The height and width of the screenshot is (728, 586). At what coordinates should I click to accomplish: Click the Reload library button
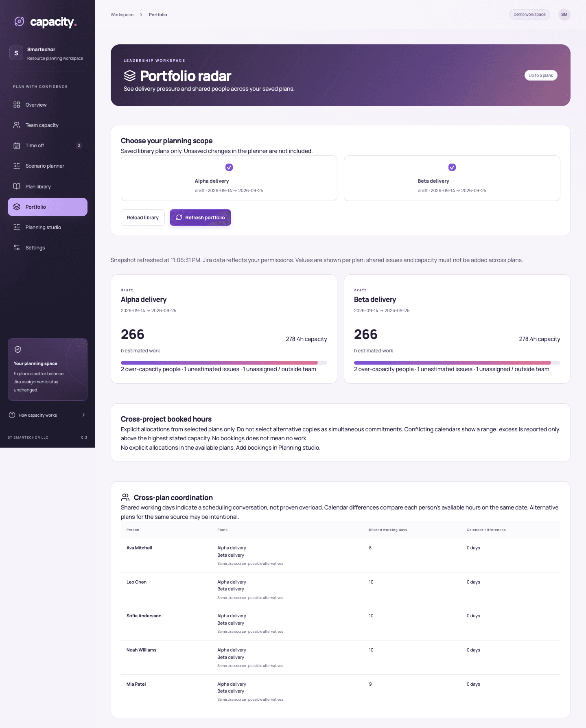(143, 218)
